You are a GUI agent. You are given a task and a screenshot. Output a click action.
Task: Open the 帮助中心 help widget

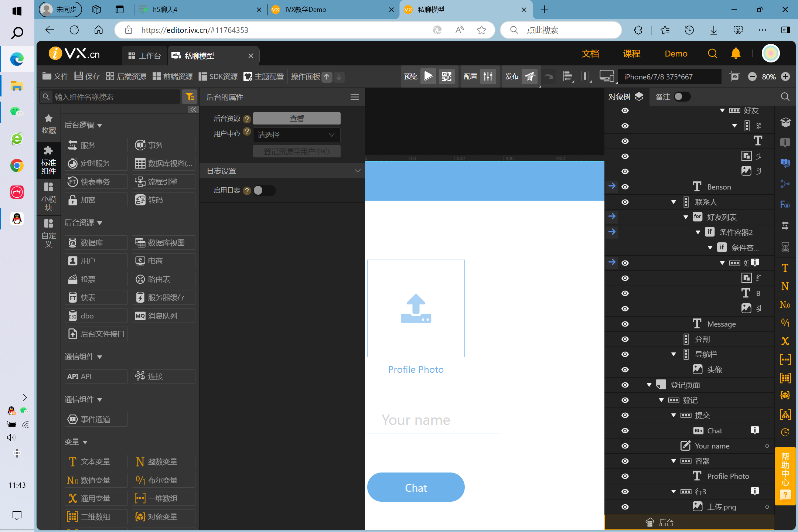[x=785, y=476]
